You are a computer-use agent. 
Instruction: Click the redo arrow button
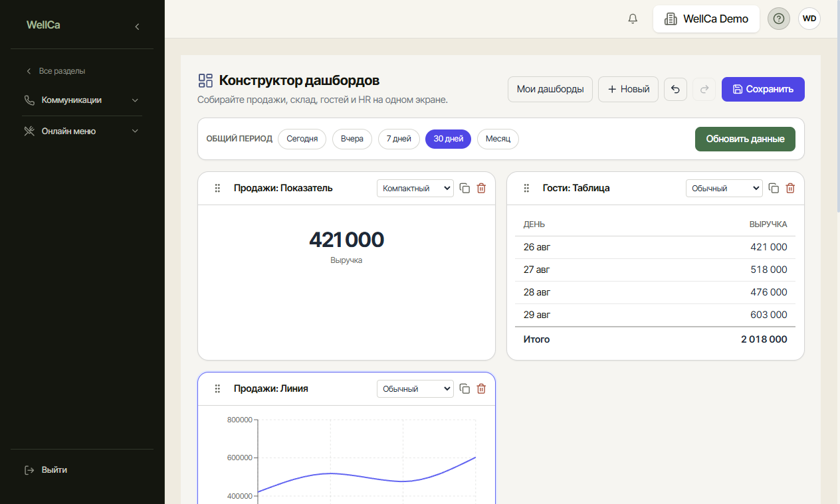(704, 89)
